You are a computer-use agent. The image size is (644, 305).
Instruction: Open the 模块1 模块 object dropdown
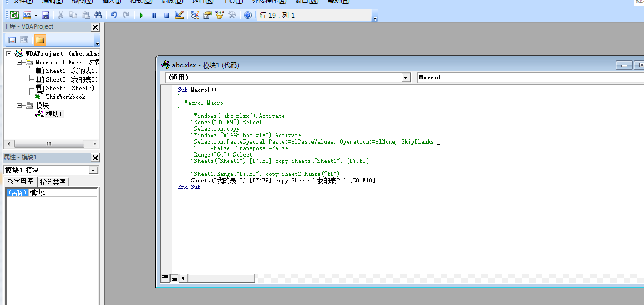point(93,171)
